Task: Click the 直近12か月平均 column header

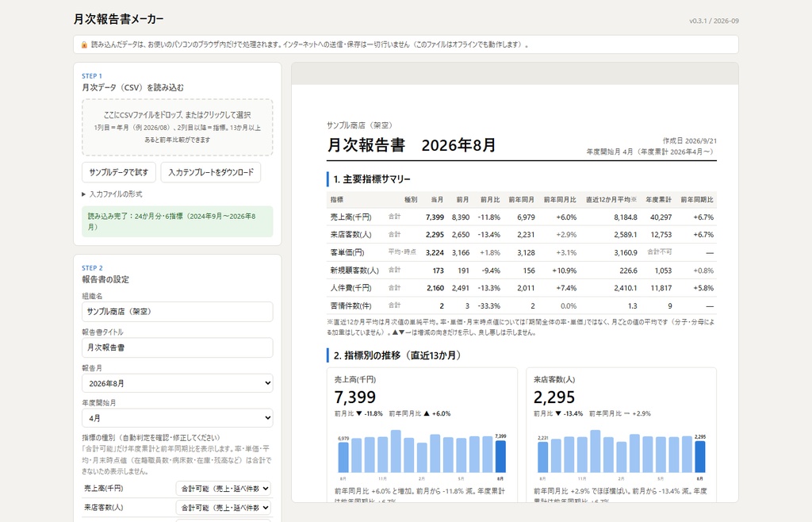Action: pos(611,199)
